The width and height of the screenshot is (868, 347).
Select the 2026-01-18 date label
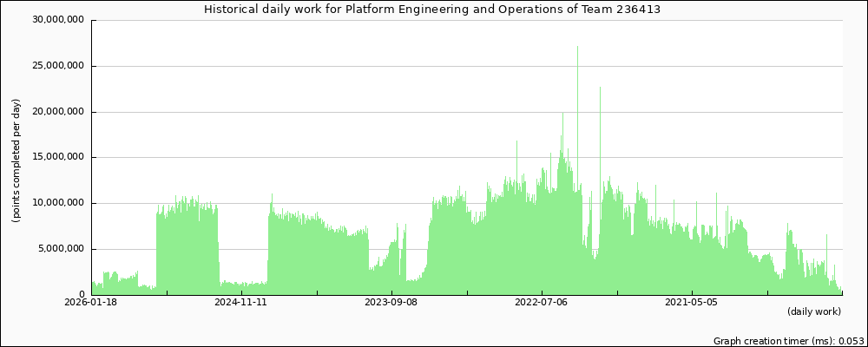pos(91,303)
